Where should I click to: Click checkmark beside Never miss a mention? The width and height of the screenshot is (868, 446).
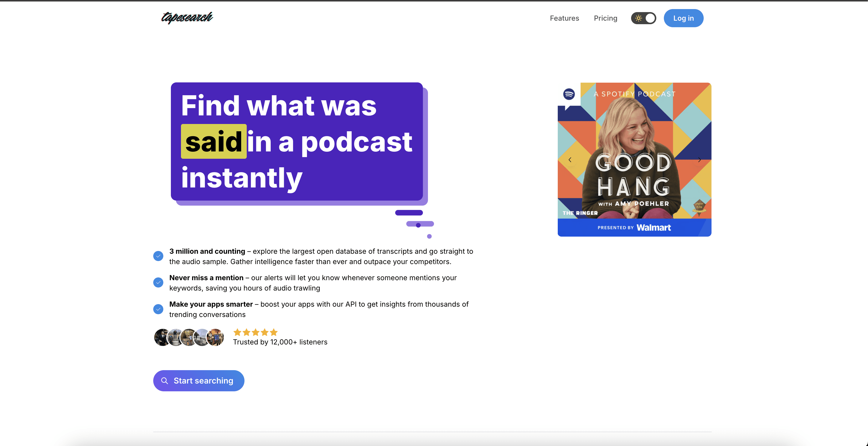[x=158, y=282]
